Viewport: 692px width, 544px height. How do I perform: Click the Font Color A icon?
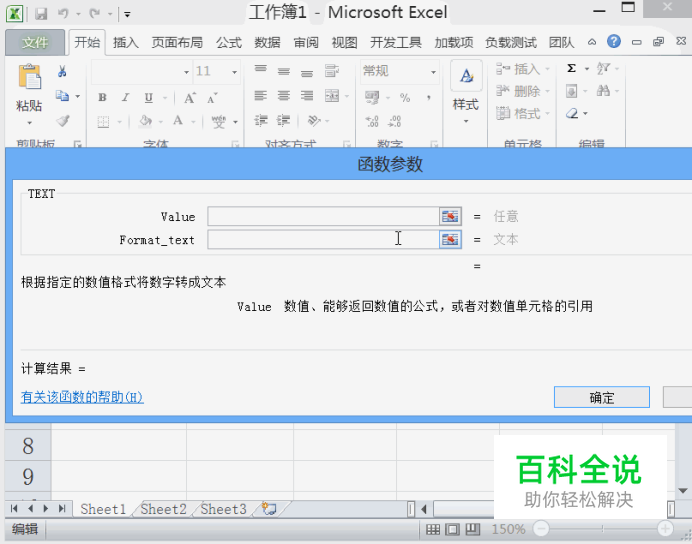tap(178, 120)
